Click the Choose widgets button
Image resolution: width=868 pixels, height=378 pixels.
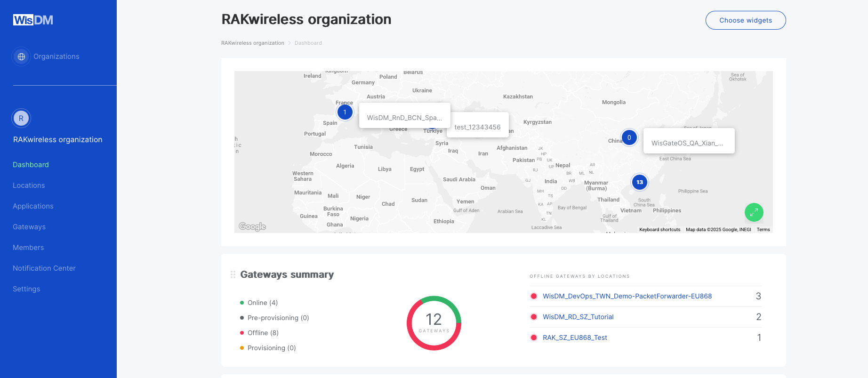tap(746, 20)
